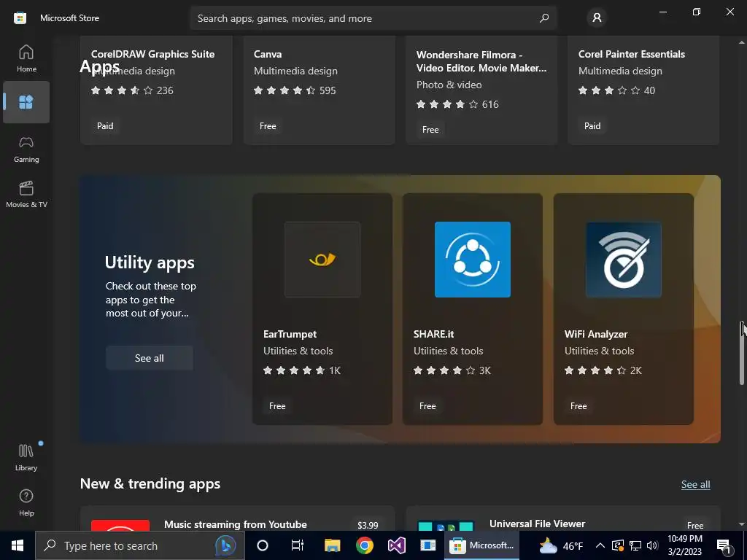The width and height of the screenshot is (747, 560).
Task: Open Movies & TV section
Action: (x=26, y=194)
